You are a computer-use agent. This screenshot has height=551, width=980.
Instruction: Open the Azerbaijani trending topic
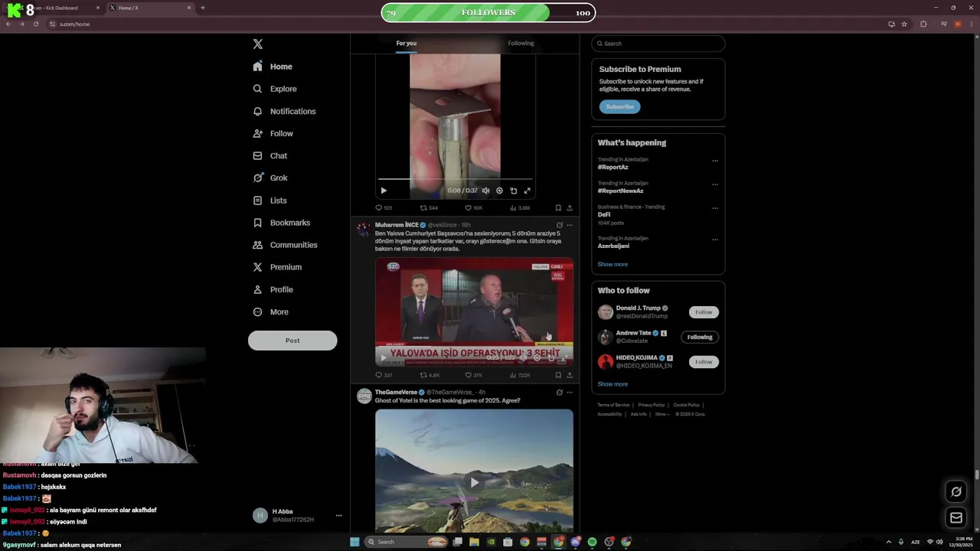pyautogui.click(x=613, y=246)
